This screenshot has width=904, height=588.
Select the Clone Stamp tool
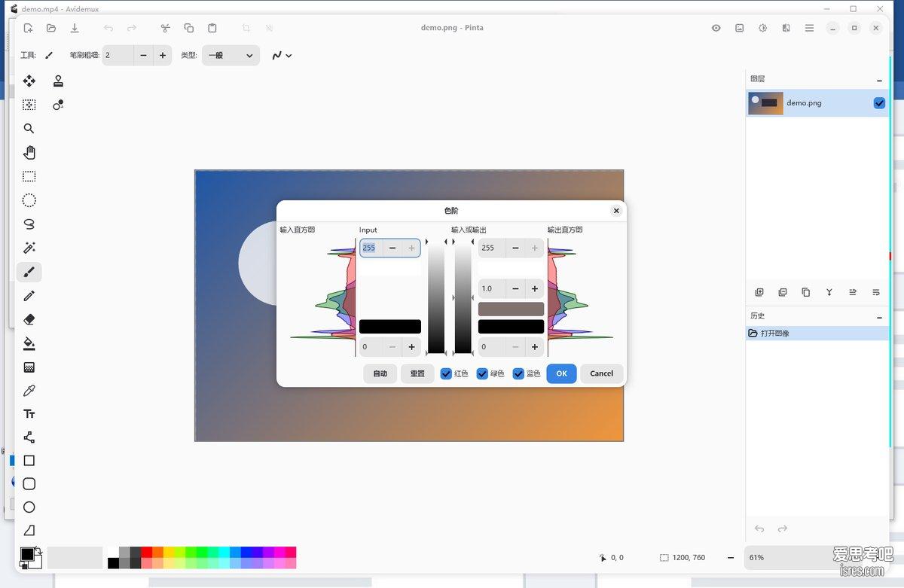point(58,81)
